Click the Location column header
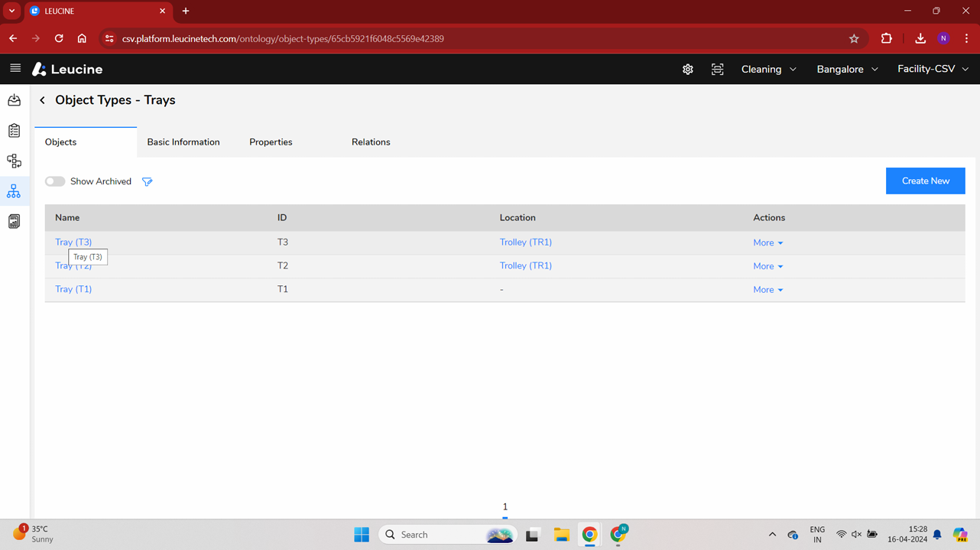Screen dimensions: 980x550 point(518,218)
